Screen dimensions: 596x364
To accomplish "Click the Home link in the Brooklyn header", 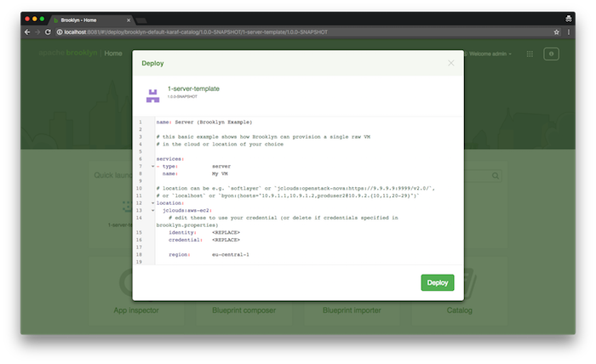I will pyautogui.click(x=113, y=54).
